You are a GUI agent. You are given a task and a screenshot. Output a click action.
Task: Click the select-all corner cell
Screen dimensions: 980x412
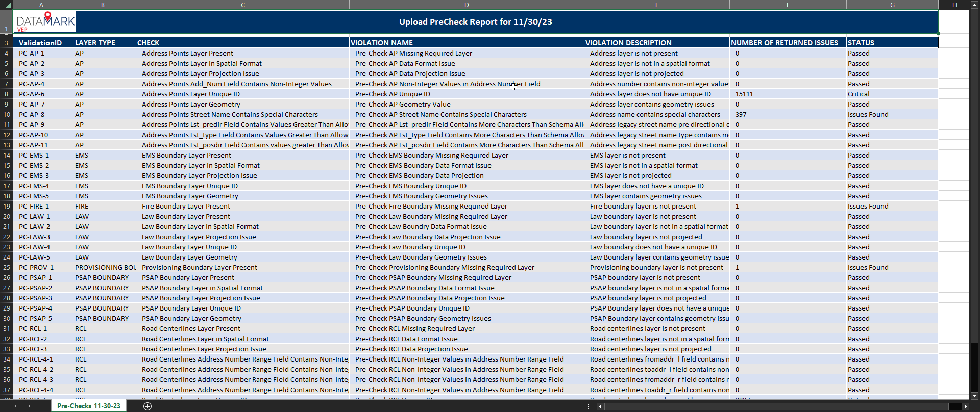click(x=6, y=5)
